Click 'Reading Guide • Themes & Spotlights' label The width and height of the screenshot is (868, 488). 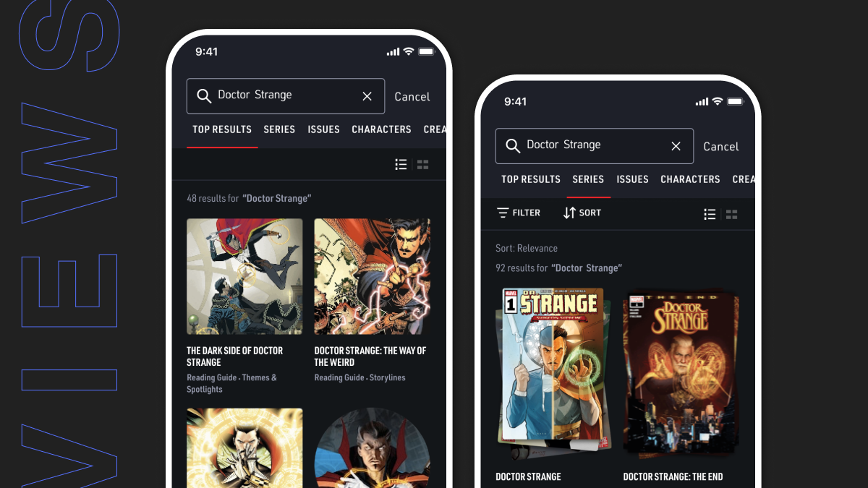232,383
